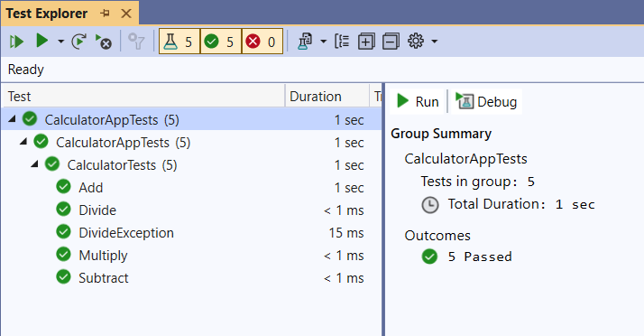The height and width of the screenshot is (336, 644).
Task: Select the Subtract test
Action: pyautogui.click(x=191, y=278)
